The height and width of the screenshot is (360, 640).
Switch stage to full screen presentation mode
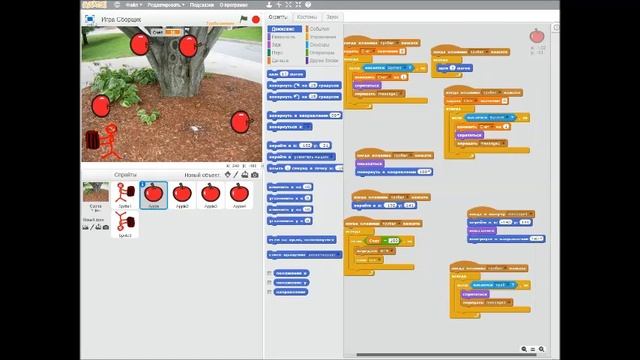click(x=89, y=19)
